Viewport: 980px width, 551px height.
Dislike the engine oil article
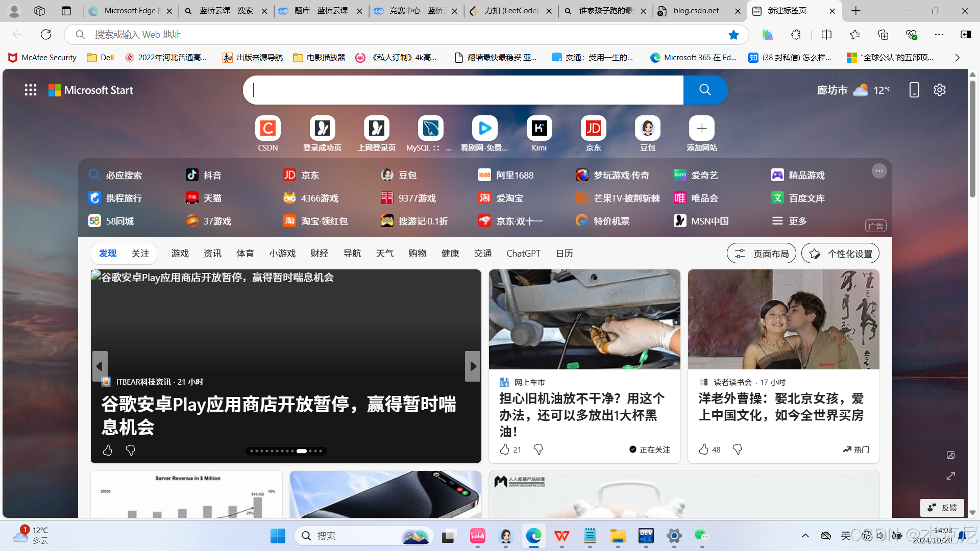[x=538, y=449]
